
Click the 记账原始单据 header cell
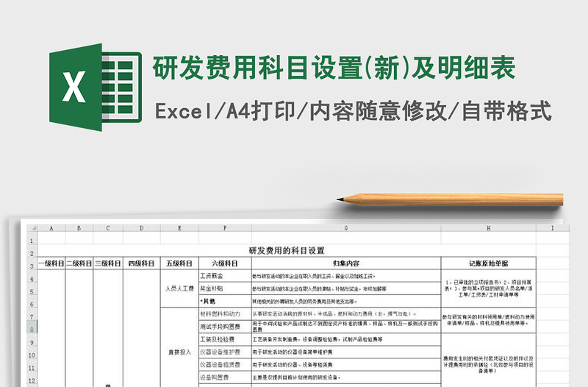pyautogui.click(x=489, y=263)
